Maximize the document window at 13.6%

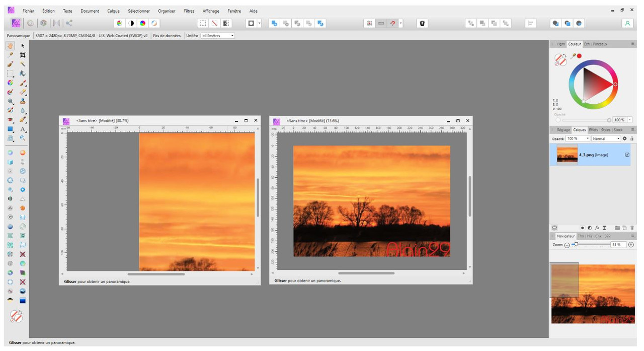pos(458,121)
